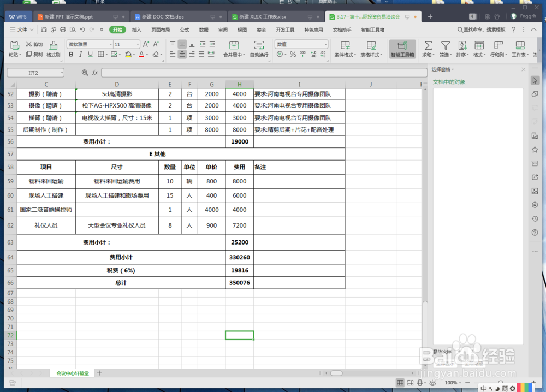The width and height of the screenshot is (546, 392).
Task: Add a new sheet with the plus button
Action: pos(99,373)
